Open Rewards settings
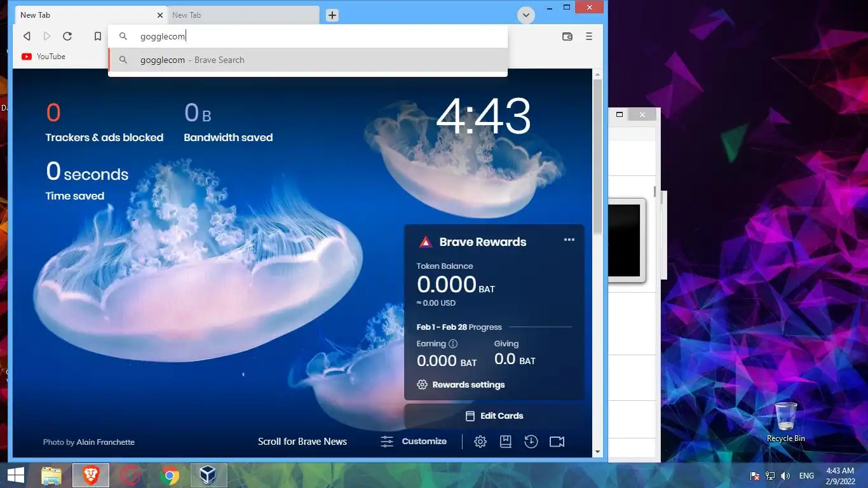Viewport: 868px width, 488px height. click(x=461, y=384)
